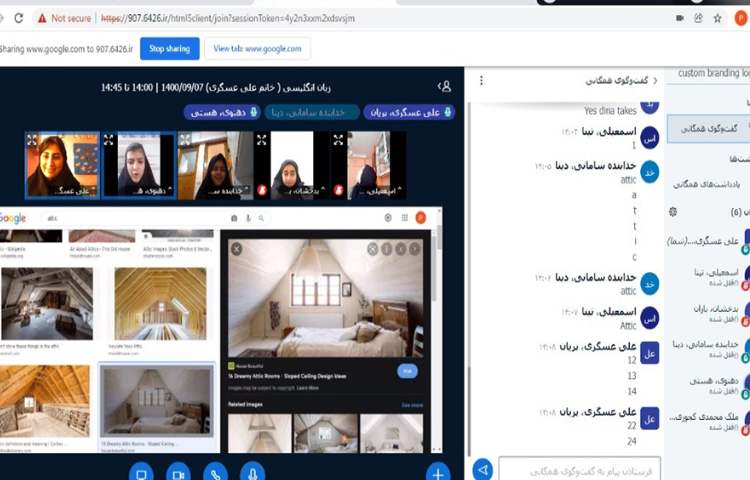
Task: Click See more related images link
Action: (412, 405)
